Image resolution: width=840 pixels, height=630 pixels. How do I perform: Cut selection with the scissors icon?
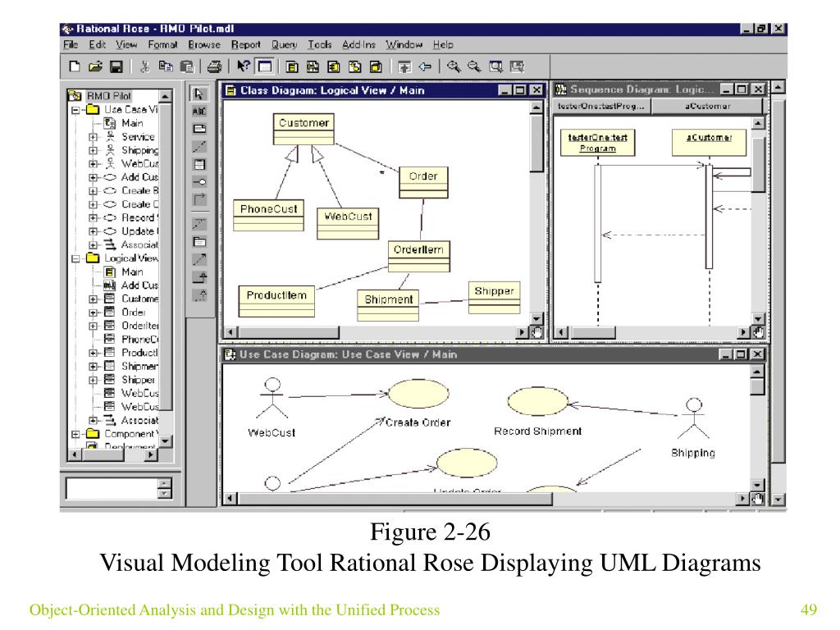point(144,66)
